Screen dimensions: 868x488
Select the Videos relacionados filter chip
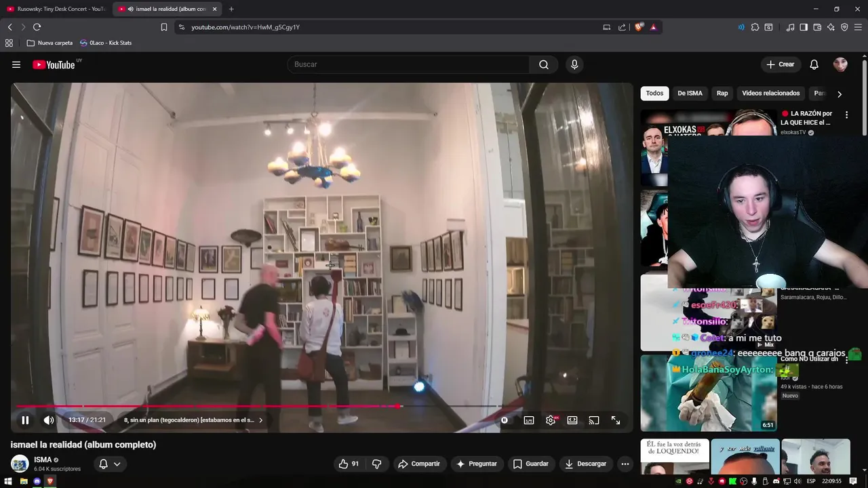pos(771,94)
